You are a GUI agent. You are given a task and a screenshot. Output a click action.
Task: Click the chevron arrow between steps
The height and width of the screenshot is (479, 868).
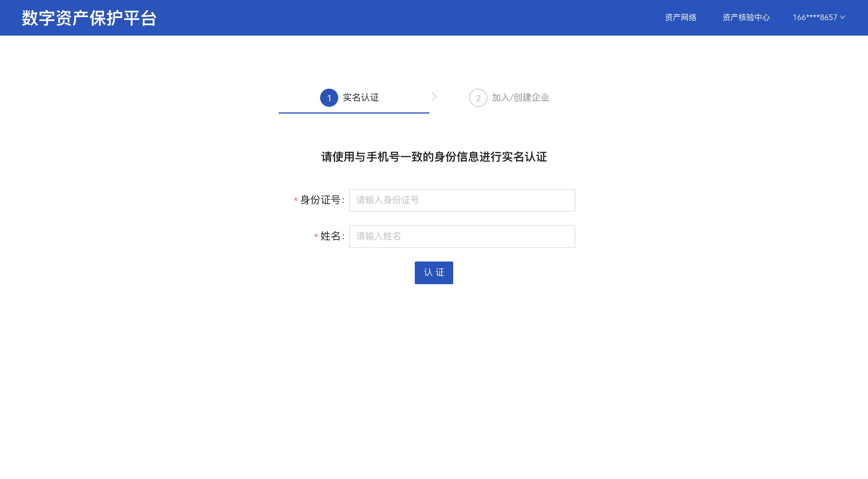point(434,97)
